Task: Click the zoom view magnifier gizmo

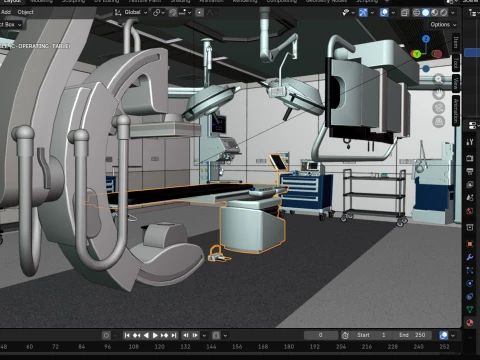Action: click(x=439, y=79)
